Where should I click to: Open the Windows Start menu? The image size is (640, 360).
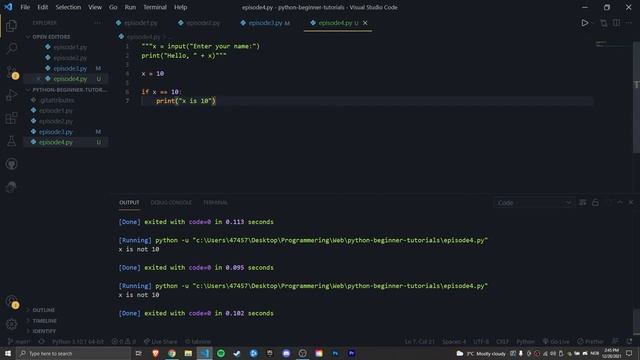8,353
